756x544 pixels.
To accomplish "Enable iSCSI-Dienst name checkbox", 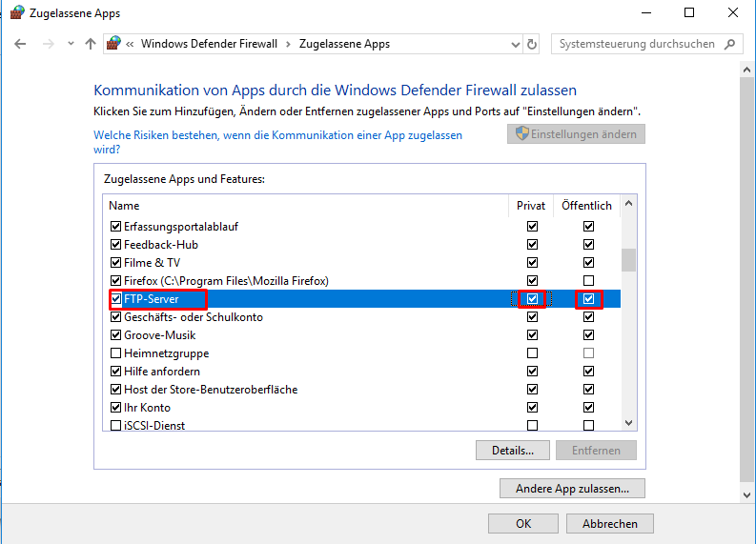I will pos(115,426).
